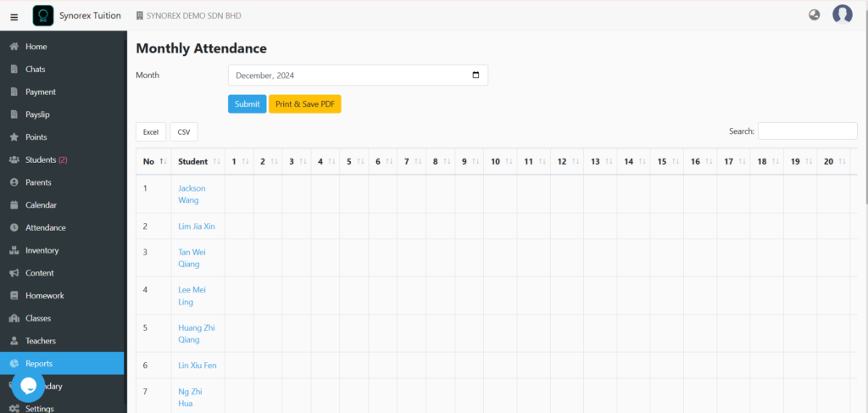This screenshot has height=413, width=868.
Task: Click the Reports pie chart icon
Action: click(x=15, y=364)
